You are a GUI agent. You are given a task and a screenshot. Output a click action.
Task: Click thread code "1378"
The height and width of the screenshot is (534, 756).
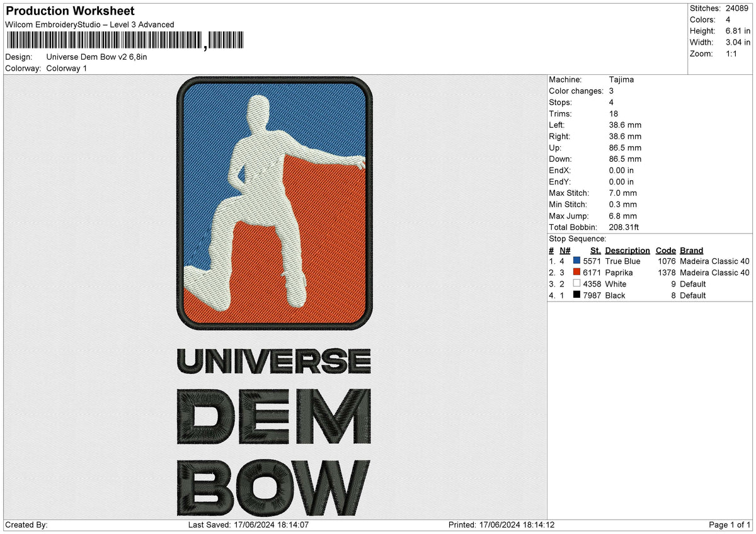[667, 273]
